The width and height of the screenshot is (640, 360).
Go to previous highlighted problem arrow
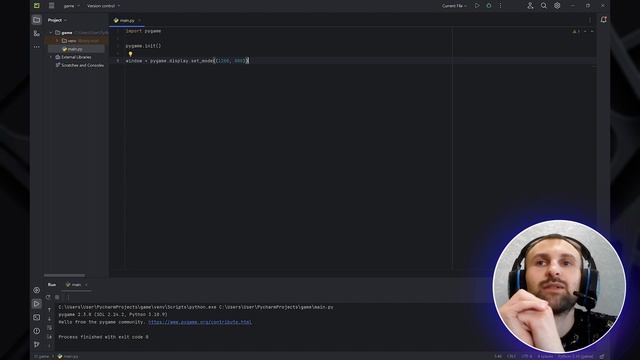[585, 31]
